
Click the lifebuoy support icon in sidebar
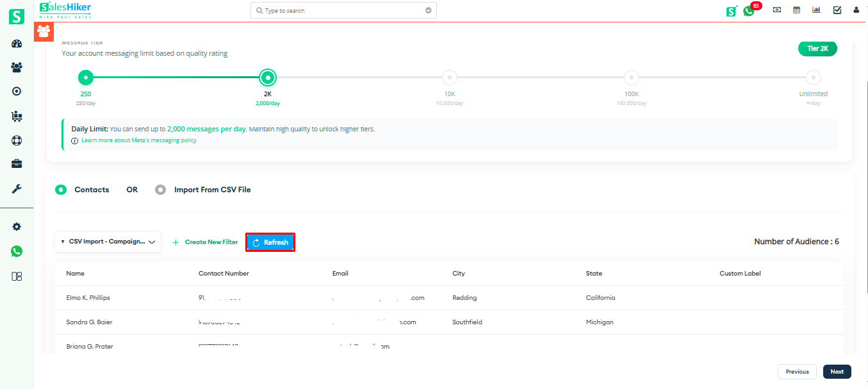17,140
